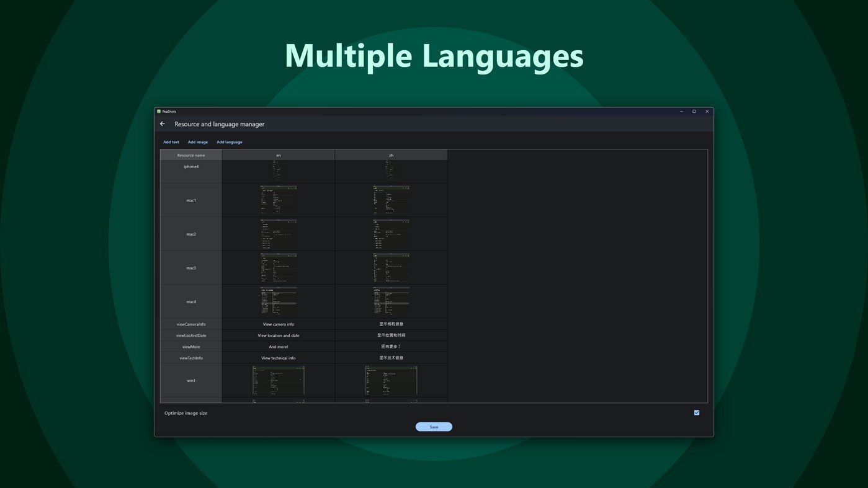Open the mac3 zh thumbnail
Image resolution: width=868 pixels, height=488 pixels.
(391, 268)
